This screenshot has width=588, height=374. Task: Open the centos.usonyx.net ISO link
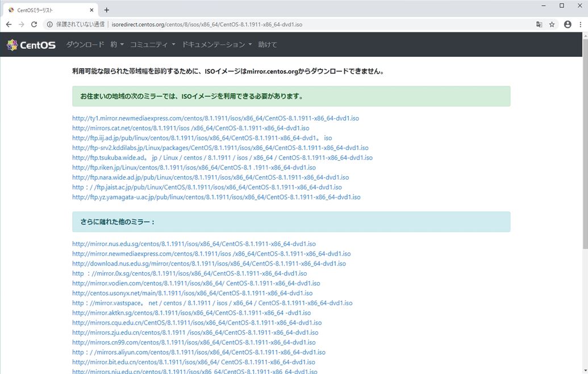pos(193,293)
